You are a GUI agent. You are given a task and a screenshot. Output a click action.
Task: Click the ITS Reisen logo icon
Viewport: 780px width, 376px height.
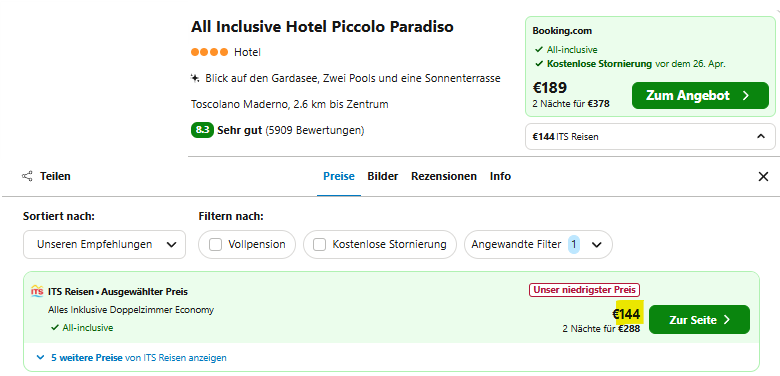37,291
